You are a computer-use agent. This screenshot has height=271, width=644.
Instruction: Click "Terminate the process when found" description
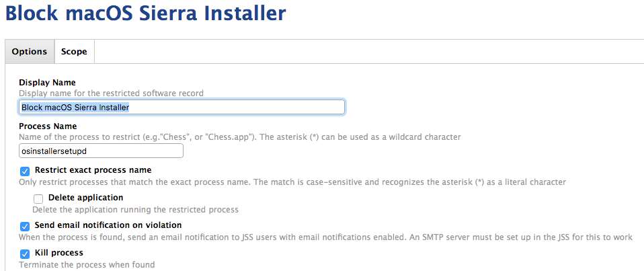[x=87, y=265]
